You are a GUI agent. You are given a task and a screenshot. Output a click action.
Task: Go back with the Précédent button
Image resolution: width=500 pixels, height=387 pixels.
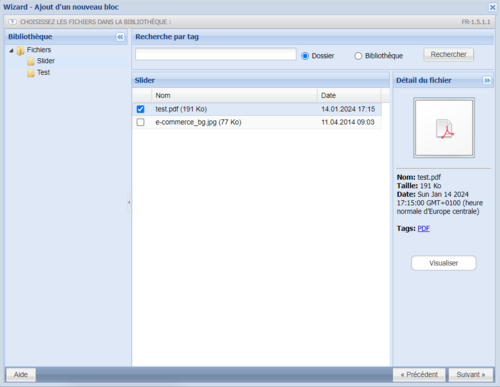pyautogui.click(x=419, y=375)
